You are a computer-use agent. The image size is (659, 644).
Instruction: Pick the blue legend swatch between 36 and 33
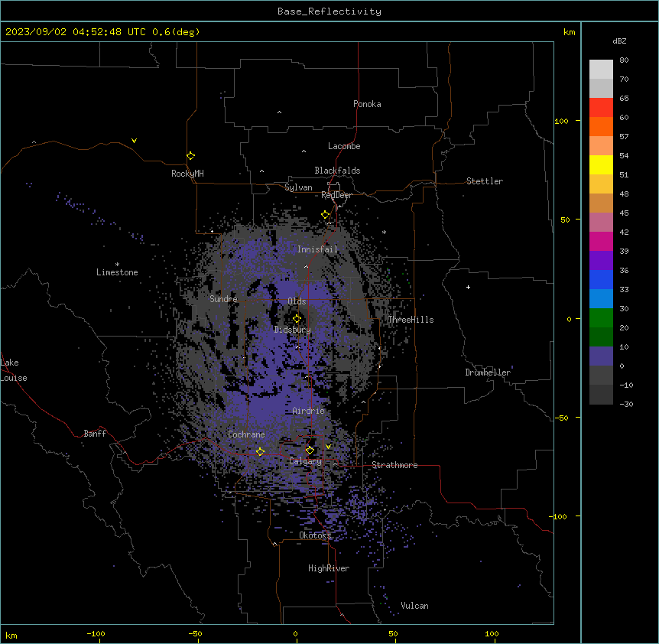click(x=601, y=279)
